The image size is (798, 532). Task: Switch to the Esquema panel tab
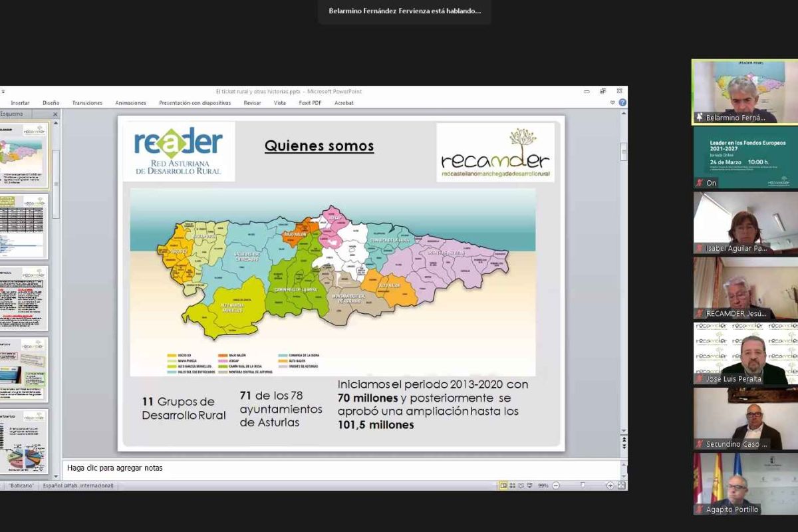tap(12, 114)
